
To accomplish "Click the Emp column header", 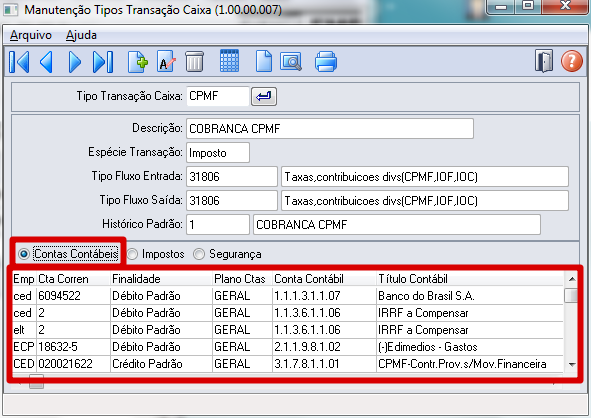I will [x=24, y=279].
